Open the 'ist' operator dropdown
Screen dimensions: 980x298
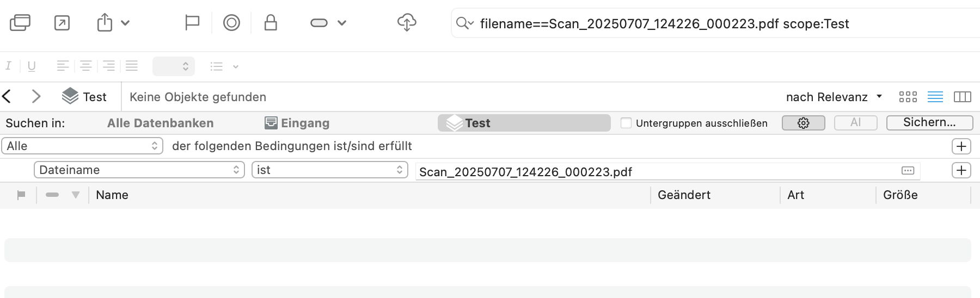point(329,170)
